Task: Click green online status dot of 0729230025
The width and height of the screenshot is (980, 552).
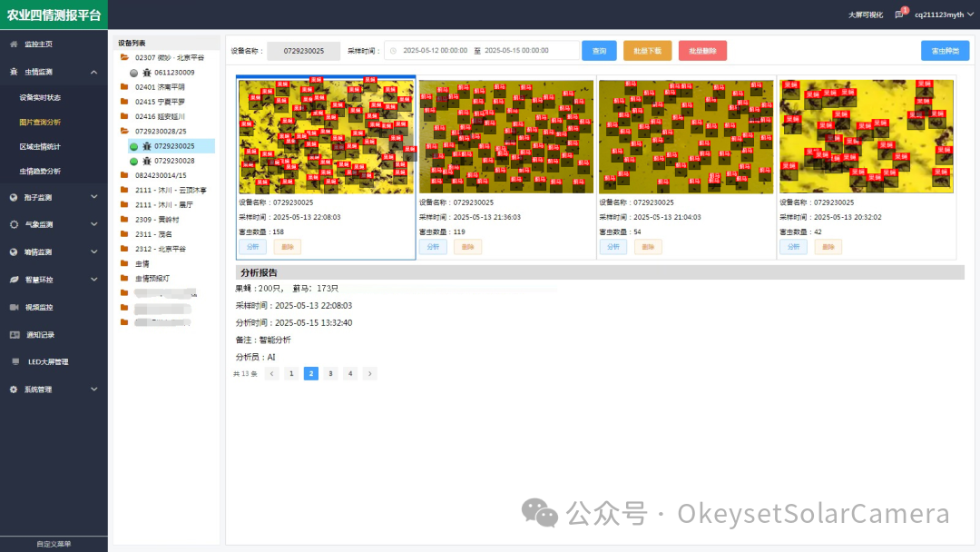Action: click(x=133, y=146)
